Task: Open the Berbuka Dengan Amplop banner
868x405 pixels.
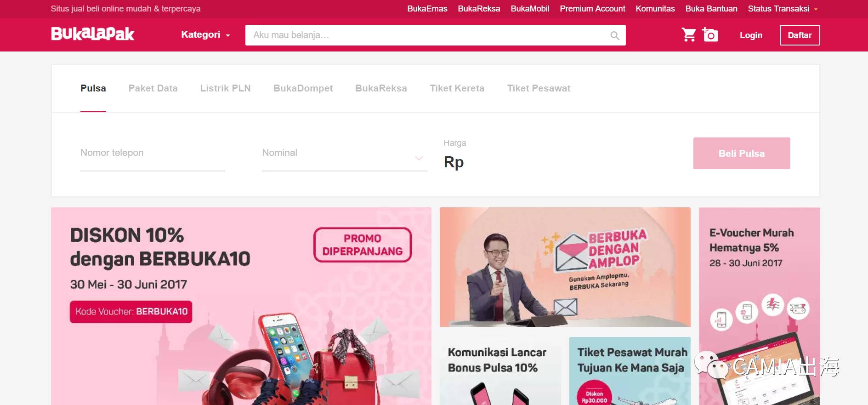Action: (x=565, y=267)
